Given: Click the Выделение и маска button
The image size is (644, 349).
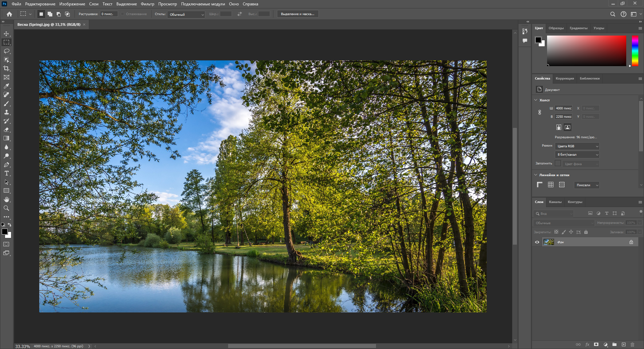Looking at the screenshot, I should click(298, 14).
